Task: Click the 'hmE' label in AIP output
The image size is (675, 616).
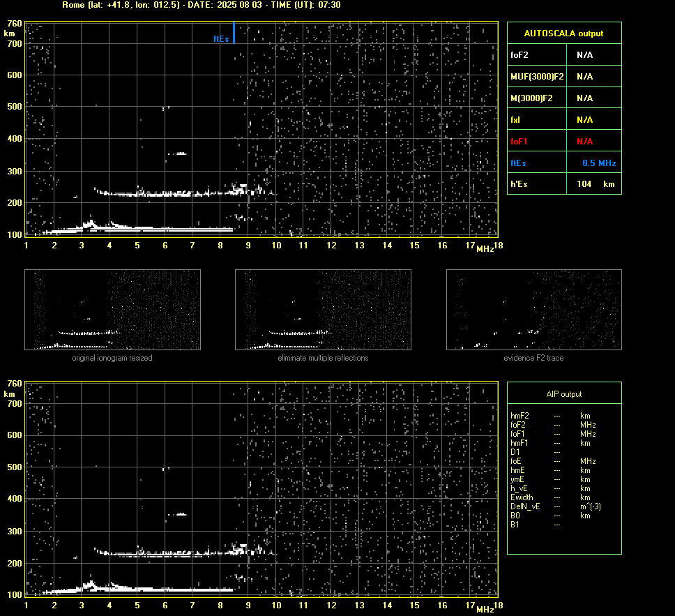Action: tap(517, 470)
